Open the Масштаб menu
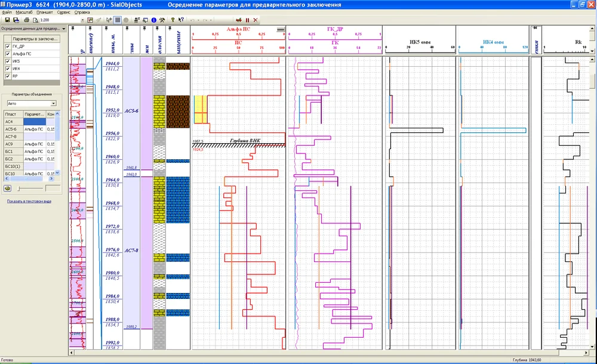Viewport: 597px width, 364px height. (24, 12)
